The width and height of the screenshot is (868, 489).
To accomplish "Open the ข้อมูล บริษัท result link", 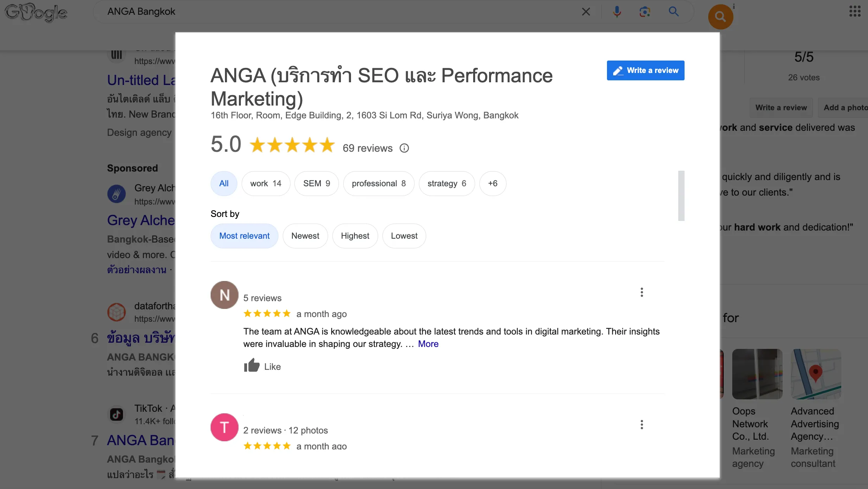I will (141, 338).
